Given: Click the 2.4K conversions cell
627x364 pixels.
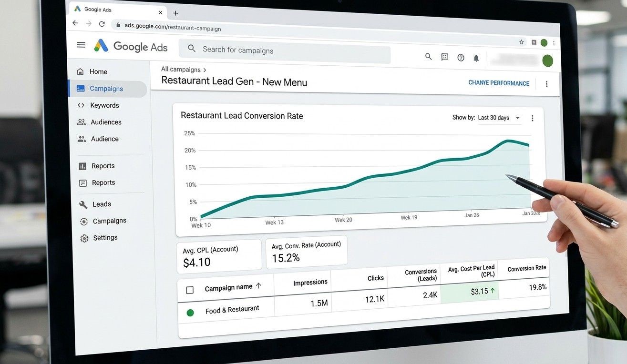Looking at the screenshot, I should [413, 295].
